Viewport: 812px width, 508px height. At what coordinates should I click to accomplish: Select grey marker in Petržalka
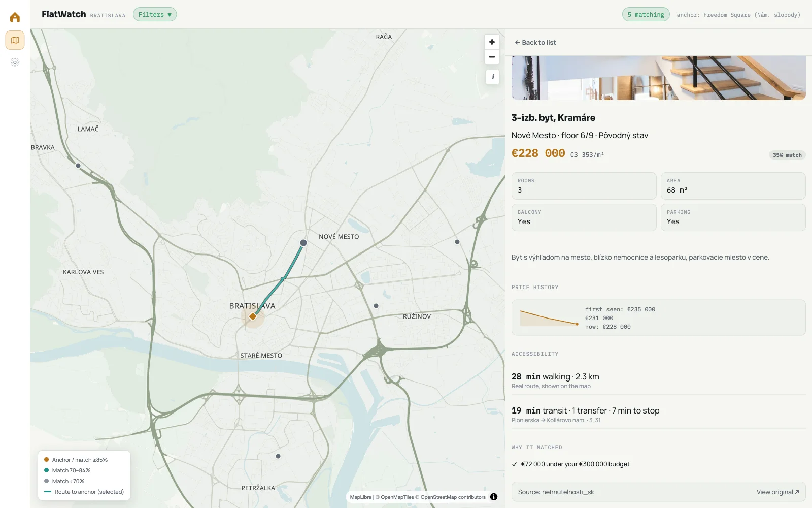(x=278, y=456)
